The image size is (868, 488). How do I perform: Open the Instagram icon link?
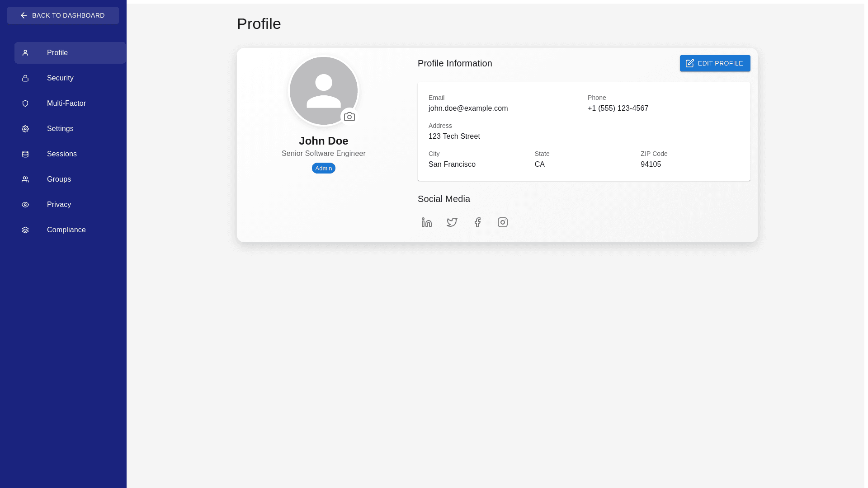(502, 222)
